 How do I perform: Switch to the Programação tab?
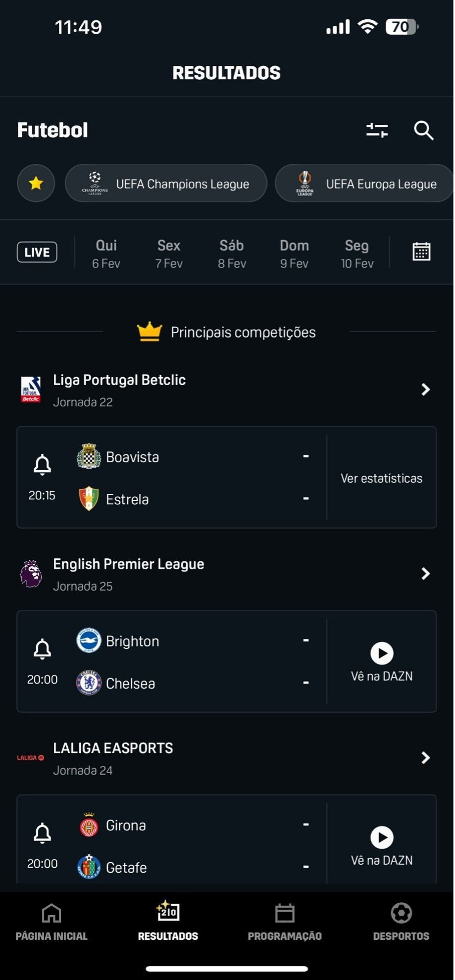[285, 922]
